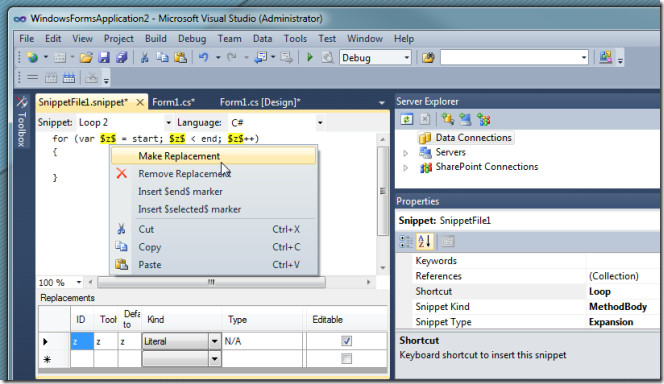The width and height of the screenshot is (664, 384).
Task: Open the Debug configuration dropdown
Action: pyautogui.click(x=407, y=58)
